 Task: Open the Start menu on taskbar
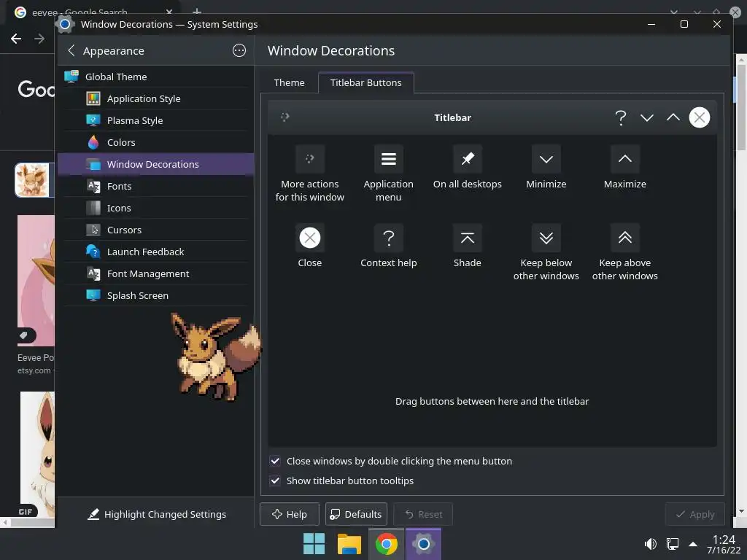[x=314, y=544]
